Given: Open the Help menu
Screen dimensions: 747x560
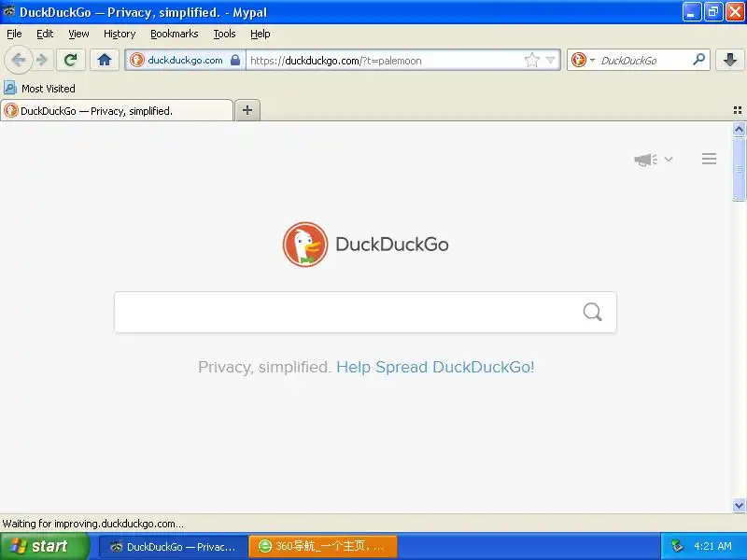Looking at the screenshot, I should point(261,34).
